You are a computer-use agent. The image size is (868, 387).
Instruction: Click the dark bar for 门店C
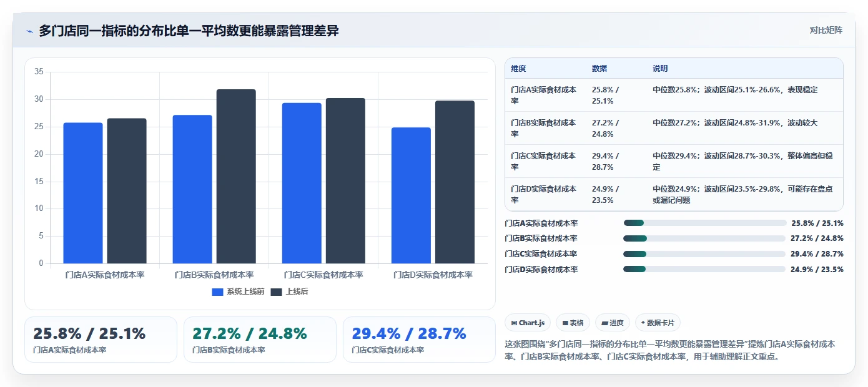click(345, 180)
